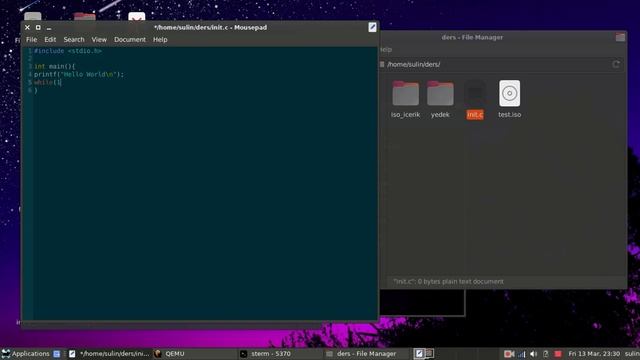Open the Search menu in Mousepad
This screenshot has height=360, width=640.
74,40
